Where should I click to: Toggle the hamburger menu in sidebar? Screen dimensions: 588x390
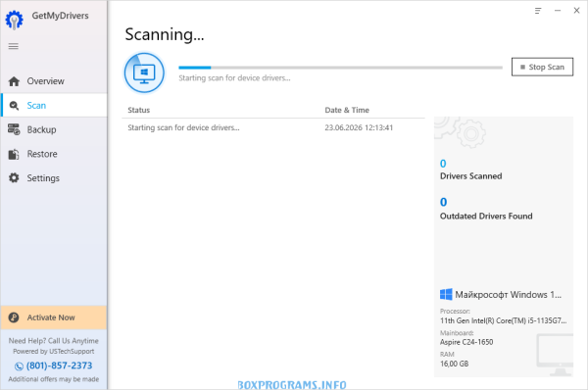coord(14,46)
